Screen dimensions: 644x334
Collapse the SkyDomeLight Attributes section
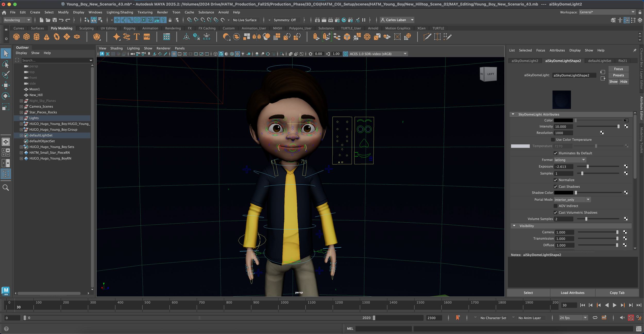pyautogui.click(x=513, y=114)
